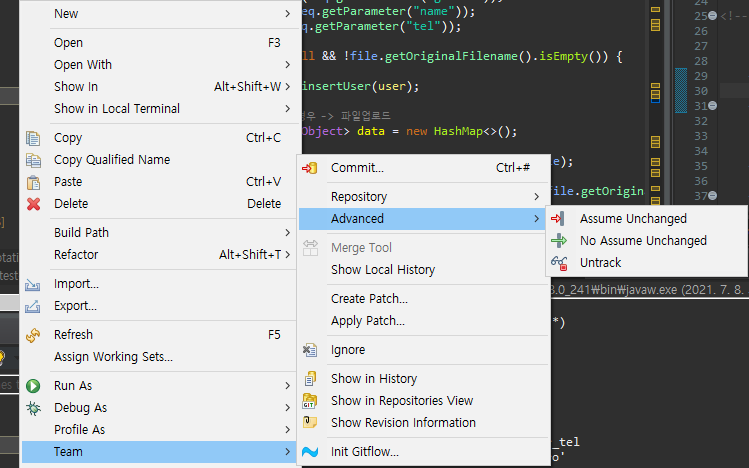
Task: Click the Show in Repositories View GIT icon
Action: coord(310,401)
